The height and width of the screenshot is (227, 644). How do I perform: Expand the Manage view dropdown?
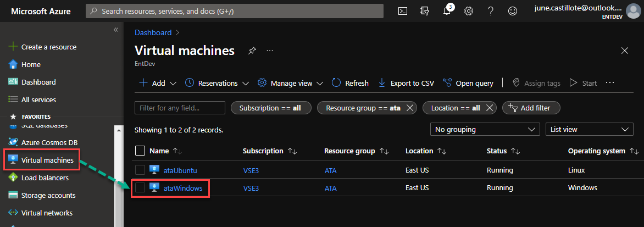tap(291, 83)
